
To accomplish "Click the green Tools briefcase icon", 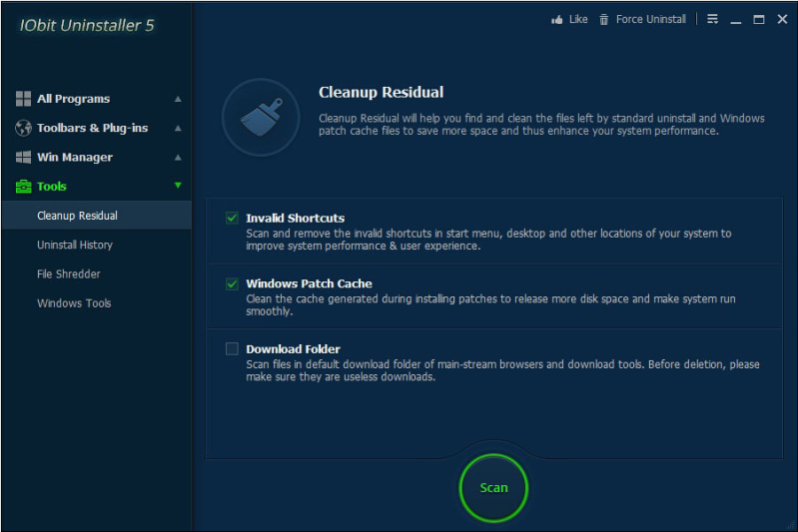I will (23, 187).
